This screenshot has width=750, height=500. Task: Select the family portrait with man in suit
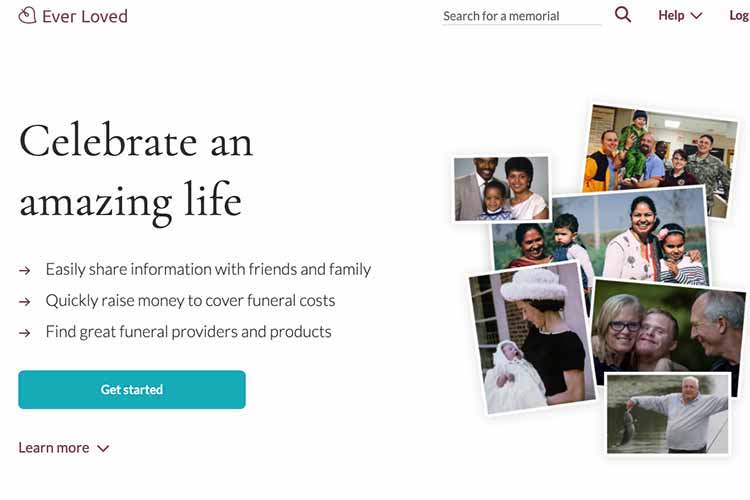pyautogui.click(x=502, y=189)
